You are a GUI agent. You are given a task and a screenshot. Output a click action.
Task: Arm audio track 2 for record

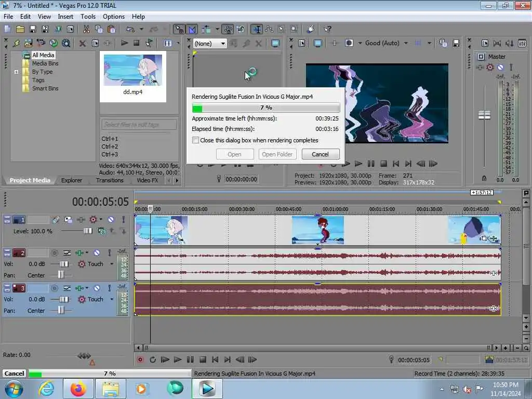54,253
